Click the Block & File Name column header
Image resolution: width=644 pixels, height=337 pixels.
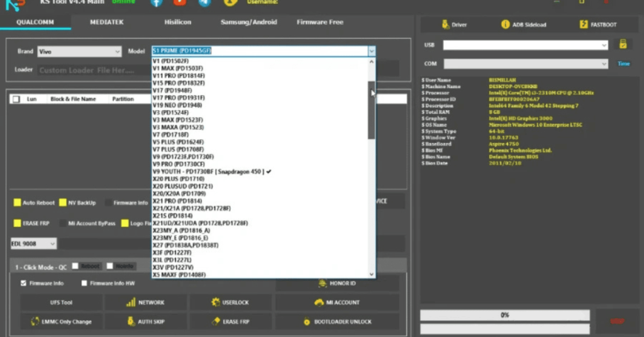pos(73,99)
